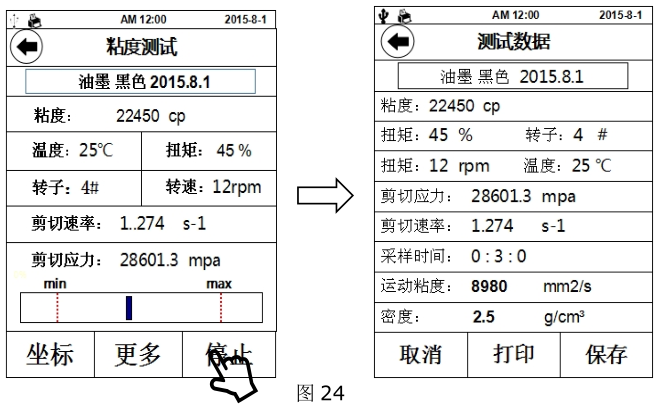Viewport: 661px width, 404px height.
Task: Save the test data with 保存
Action: point(606,354)
